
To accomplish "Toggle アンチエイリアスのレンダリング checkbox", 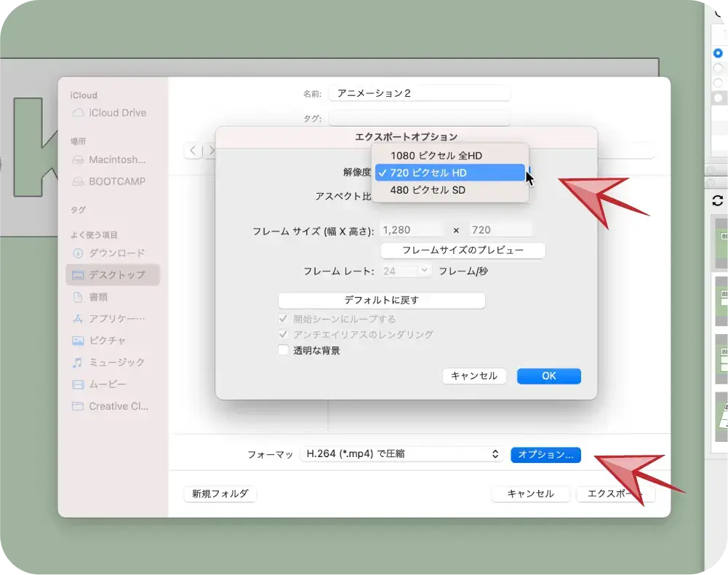I will (284, 335).
